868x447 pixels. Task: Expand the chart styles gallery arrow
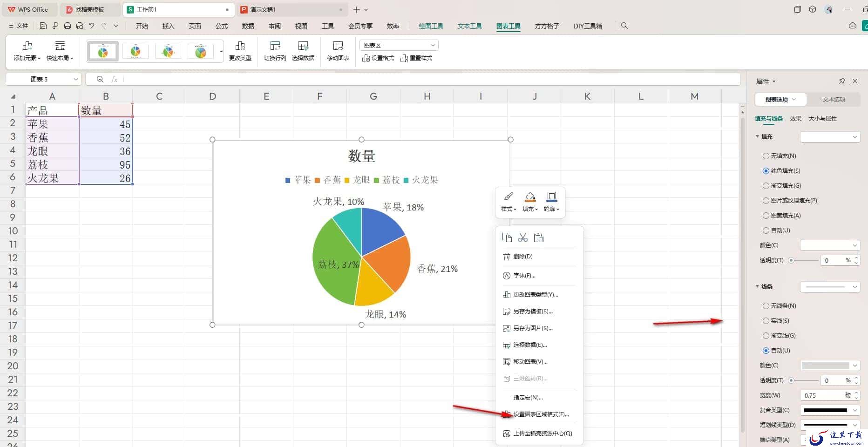point(221,51)
